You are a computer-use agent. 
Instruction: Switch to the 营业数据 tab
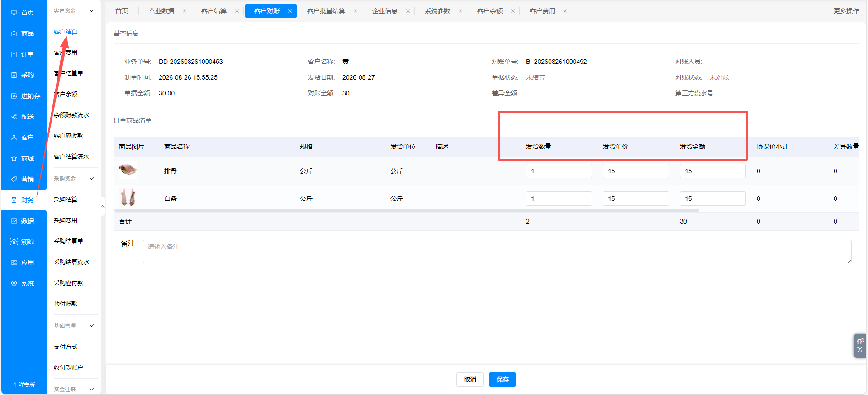[x=161, y=11]
